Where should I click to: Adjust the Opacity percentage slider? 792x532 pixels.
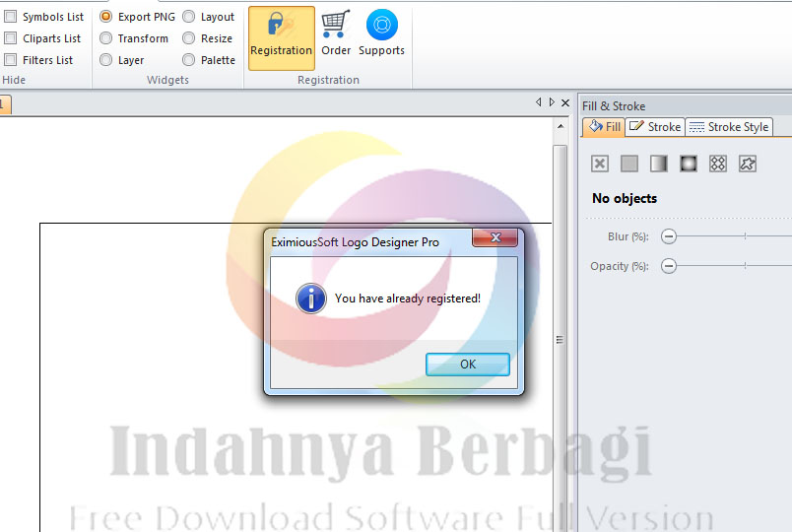(x=735, y=266)
